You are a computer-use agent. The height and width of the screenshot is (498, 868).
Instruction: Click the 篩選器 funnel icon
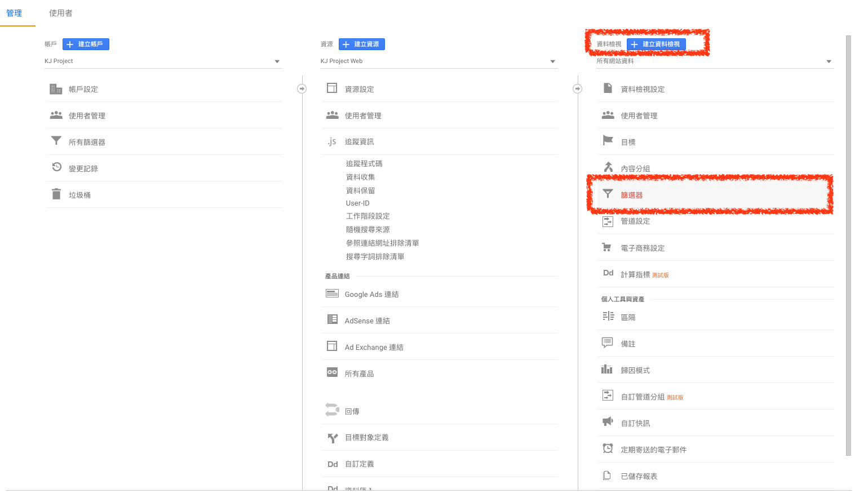(x=608, y=194)
